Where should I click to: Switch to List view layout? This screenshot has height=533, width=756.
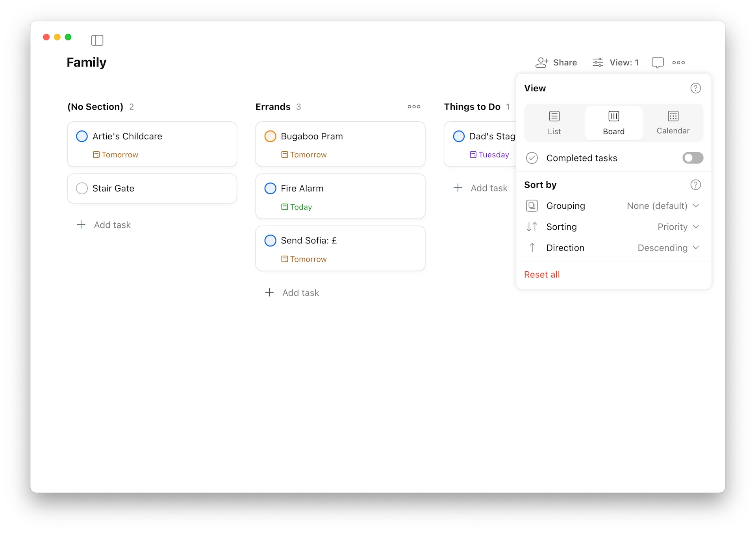(x=554, y=123)
